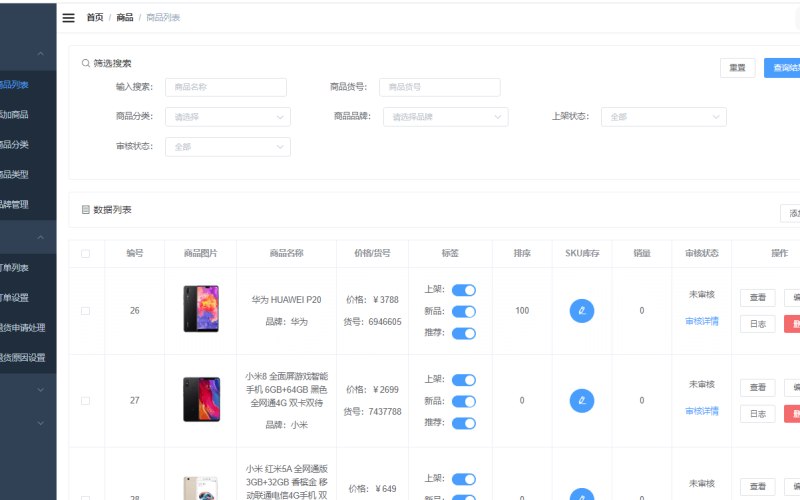Focus the 商品名称 search input

pos(226,87)
